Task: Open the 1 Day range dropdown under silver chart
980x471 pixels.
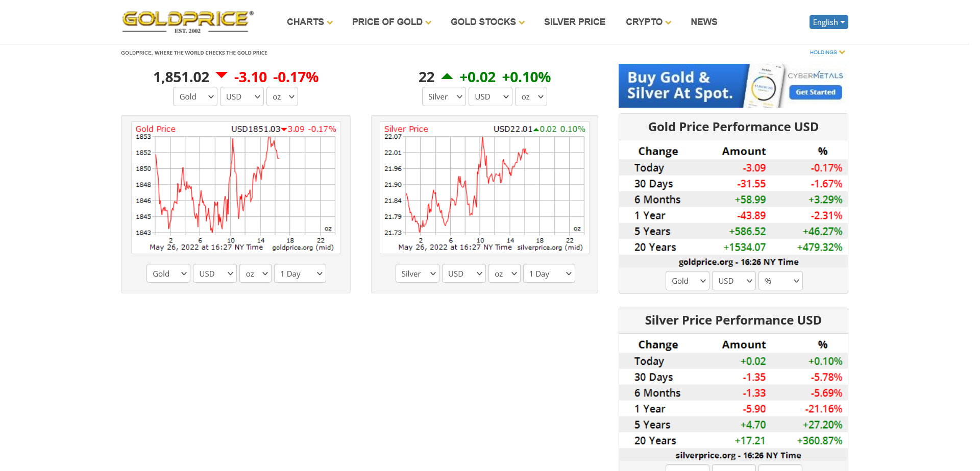Action: pos(549,274)
